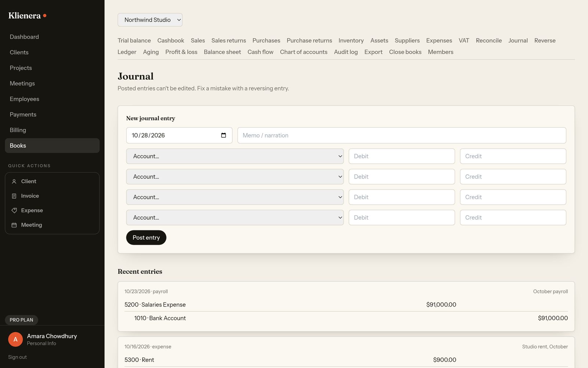Open the third Account dropdown
The image size is (588, 368).
[235, 197]
